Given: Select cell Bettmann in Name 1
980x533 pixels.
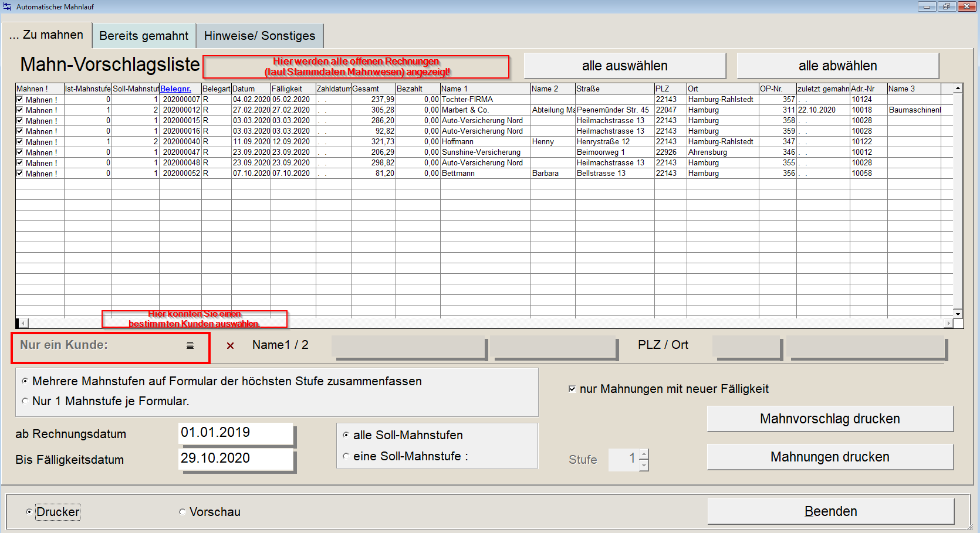Looking at the screenshot, I should point(485,174).
